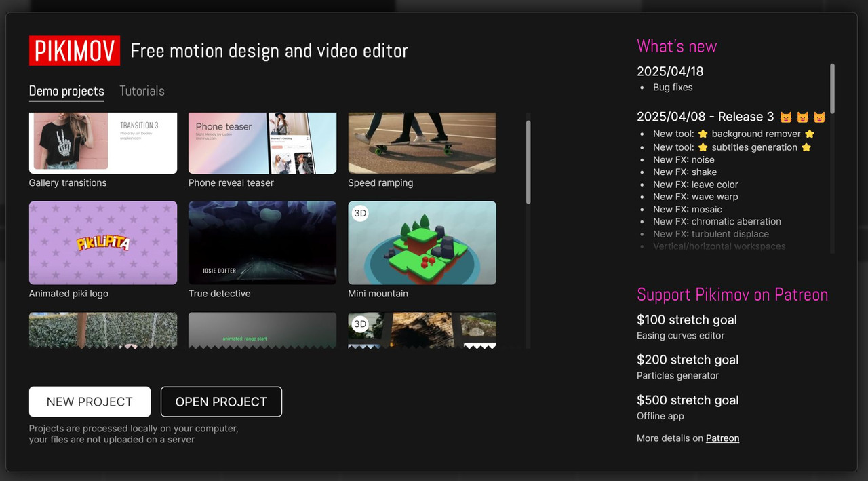
Task: Click 'Free motion design and video editor' title
Action: [x=269, y=51]
